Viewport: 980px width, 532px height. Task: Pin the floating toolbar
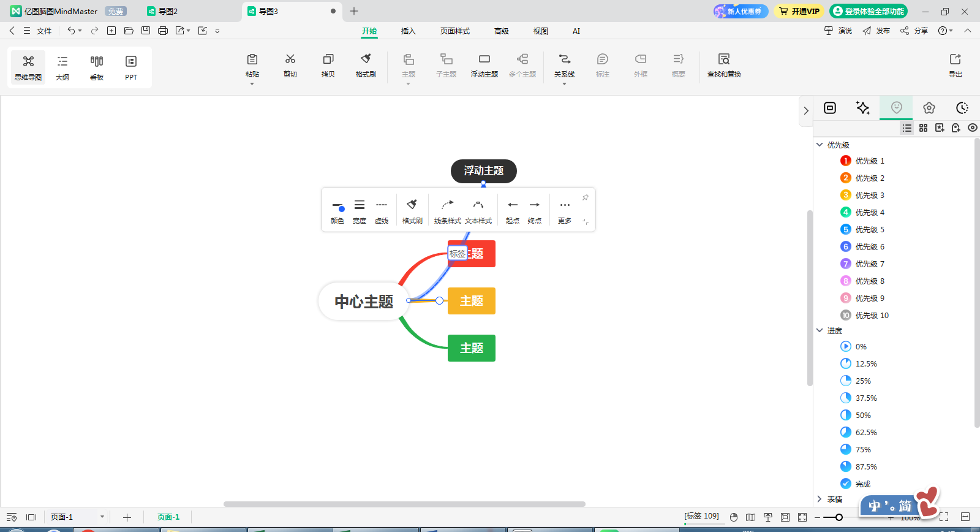coord(586,197)
